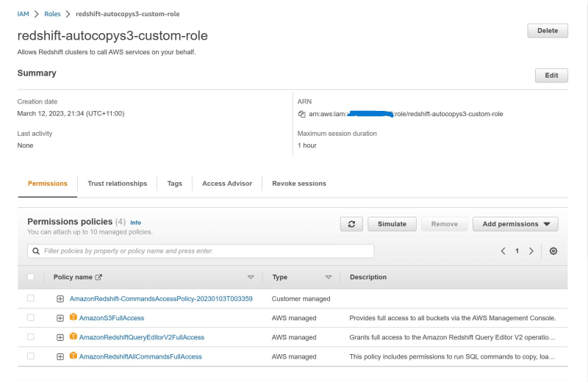588x382 pixels.
Task: Expand the AmazonRedshift-CommandsAccessPolicy policy details
Action: pos(60,299)
